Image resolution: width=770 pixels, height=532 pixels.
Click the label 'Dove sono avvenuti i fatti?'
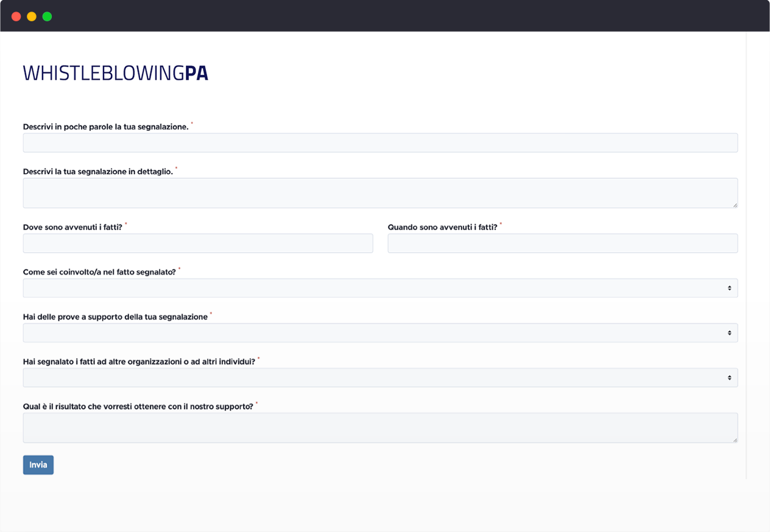click(x=73, y=227)
